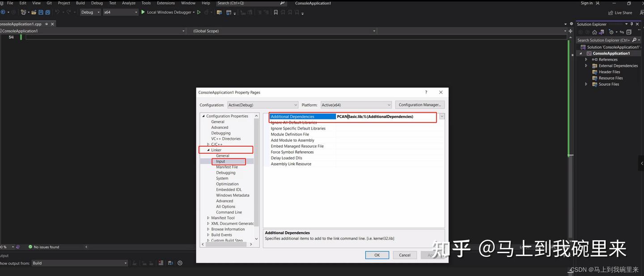Open Configuration Manager via its toolbar icon
The width and height of the screenshot is (644, 276).
219,12
